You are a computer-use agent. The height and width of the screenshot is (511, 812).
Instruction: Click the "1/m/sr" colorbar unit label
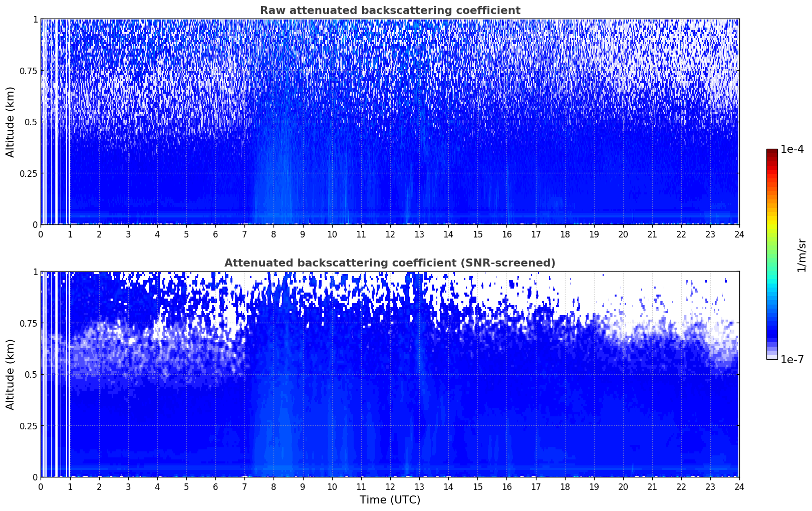pos(801,254)
